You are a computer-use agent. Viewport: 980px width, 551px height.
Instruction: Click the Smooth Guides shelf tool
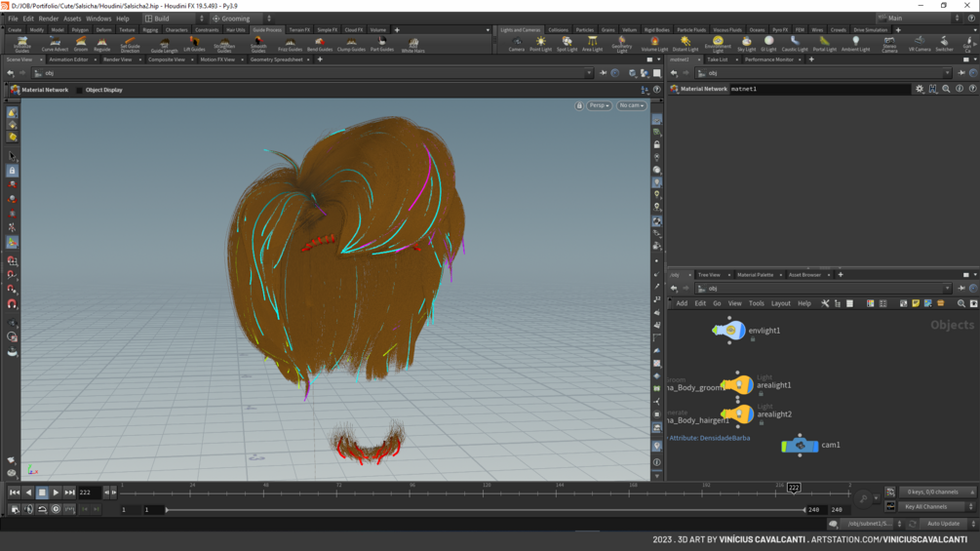pyautogui.click(x=258, y=44)
